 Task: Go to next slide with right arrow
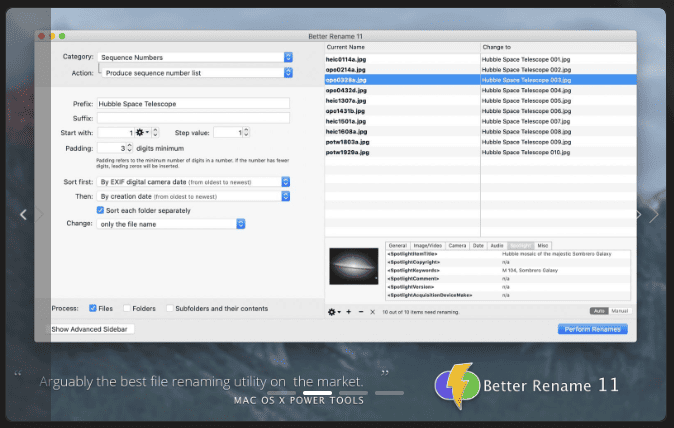(x=653, y=214)
